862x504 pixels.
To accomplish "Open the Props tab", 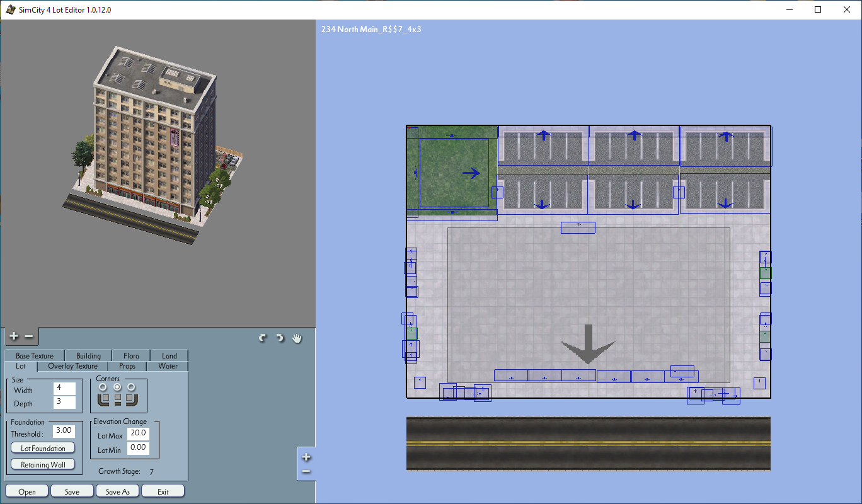I will pyautogui.click(x=127, y=366).
